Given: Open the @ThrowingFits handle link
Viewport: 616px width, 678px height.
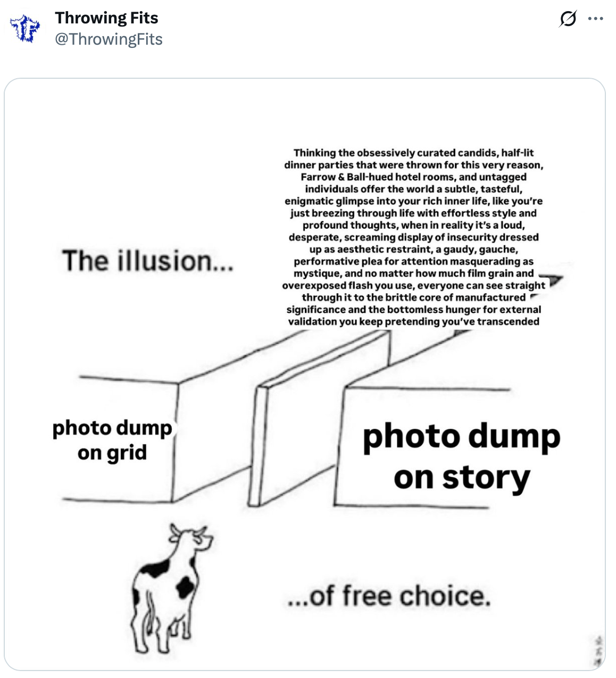Looking at the screenshot, I should [109, 39].
